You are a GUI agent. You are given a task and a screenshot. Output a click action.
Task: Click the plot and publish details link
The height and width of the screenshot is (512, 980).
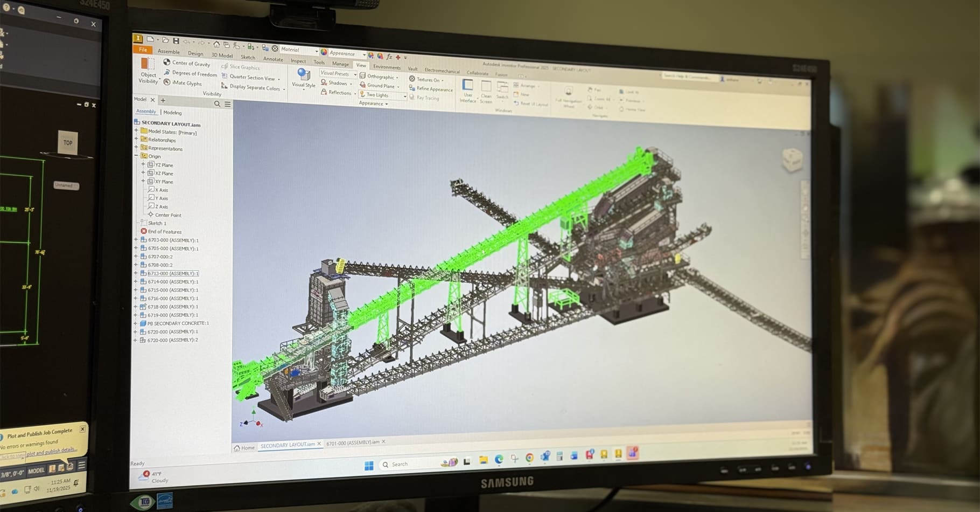[51, 452]
